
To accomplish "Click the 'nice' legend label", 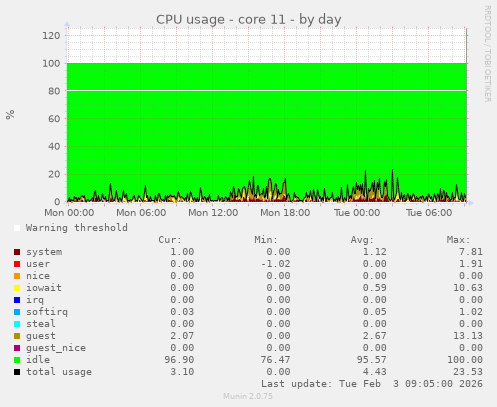I will [x=38, y=276].
